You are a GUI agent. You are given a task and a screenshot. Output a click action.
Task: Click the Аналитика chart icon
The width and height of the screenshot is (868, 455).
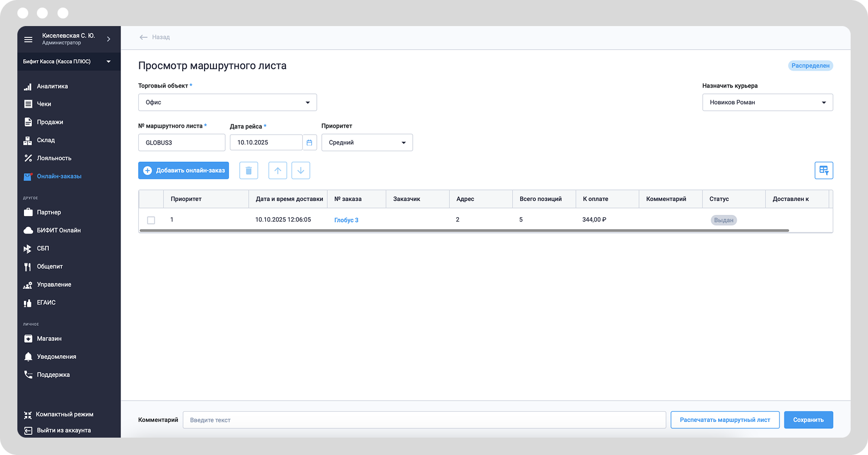pos(28,86)
